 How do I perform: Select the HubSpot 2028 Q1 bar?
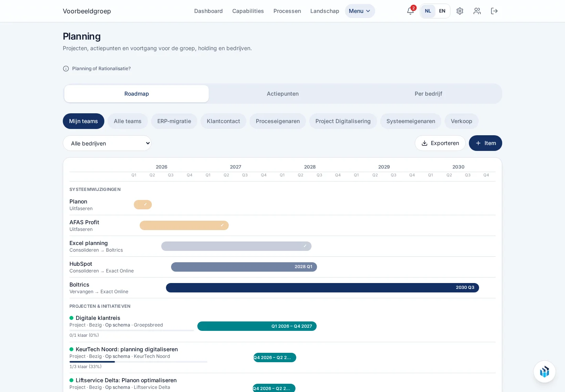tap(244, 267)
